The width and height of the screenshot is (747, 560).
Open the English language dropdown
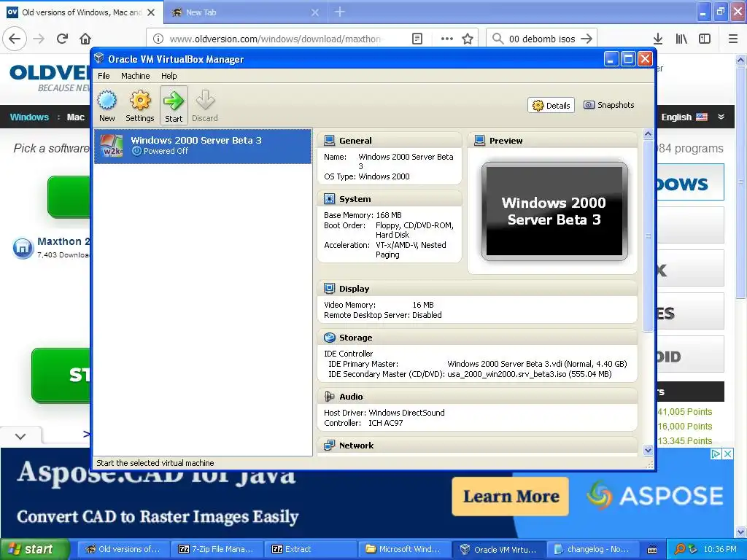click(x=684, y=117)
